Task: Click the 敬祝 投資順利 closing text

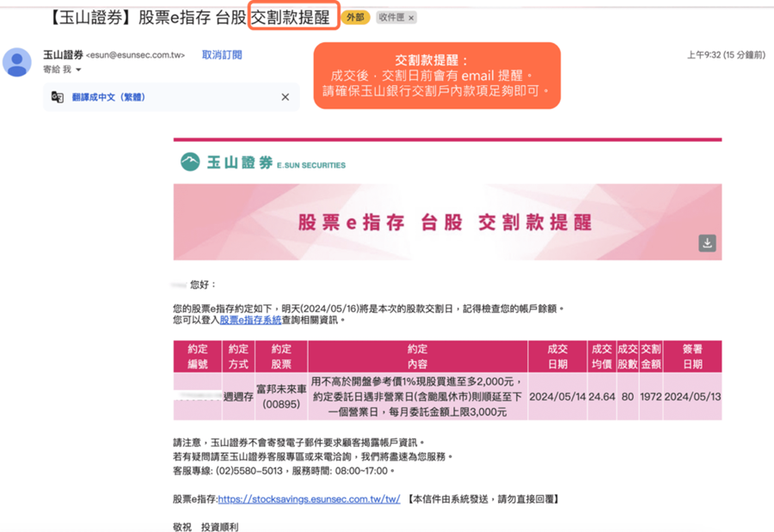Action: [206, 527]
